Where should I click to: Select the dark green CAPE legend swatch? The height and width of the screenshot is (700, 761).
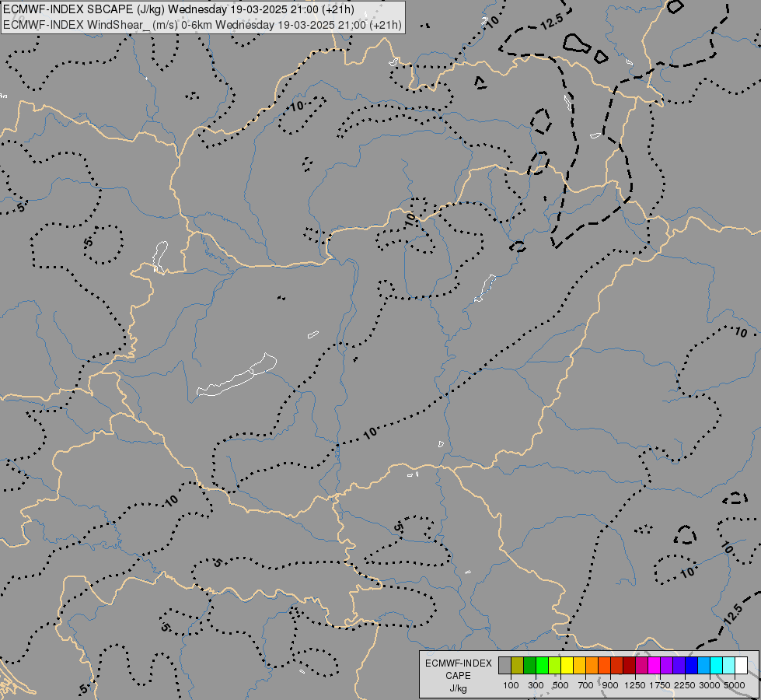[529, 665]
